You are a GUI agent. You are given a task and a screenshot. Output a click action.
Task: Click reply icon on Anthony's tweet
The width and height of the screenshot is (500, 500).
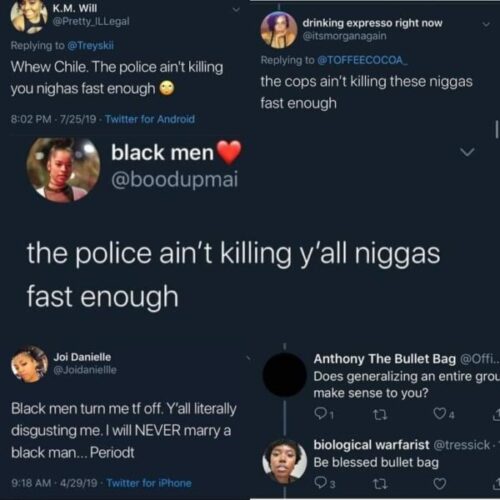click(321, 414)
